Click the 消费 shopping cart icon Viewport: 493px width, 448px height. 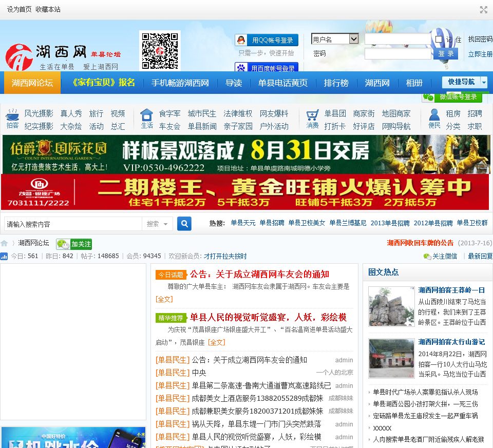[313, 115]
